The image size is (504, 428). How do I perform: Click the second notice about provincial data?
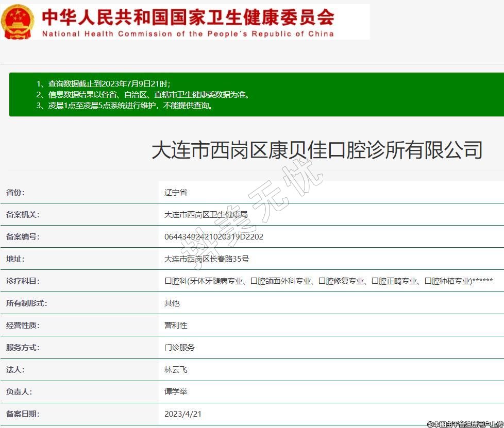point(143,94)
